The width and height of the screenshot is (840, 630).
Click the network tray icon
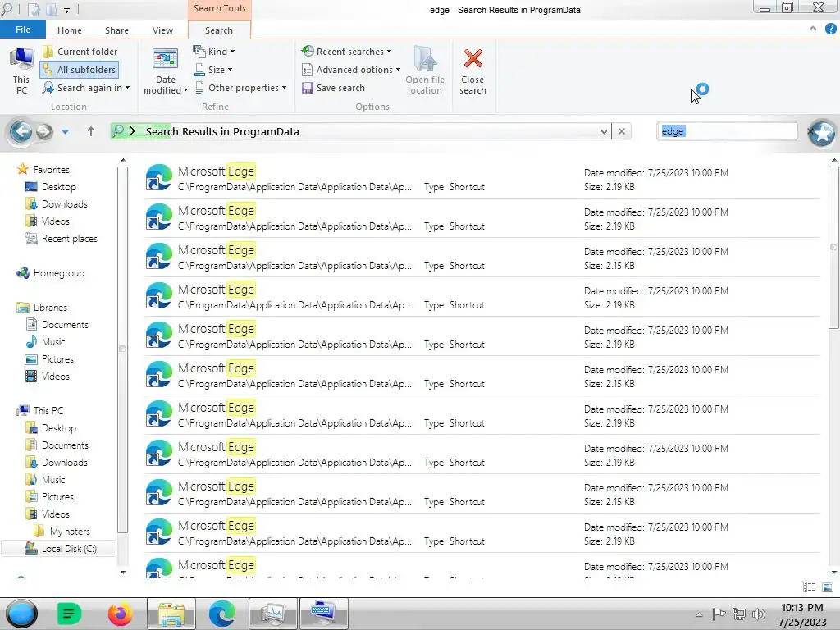pos(739,614)
